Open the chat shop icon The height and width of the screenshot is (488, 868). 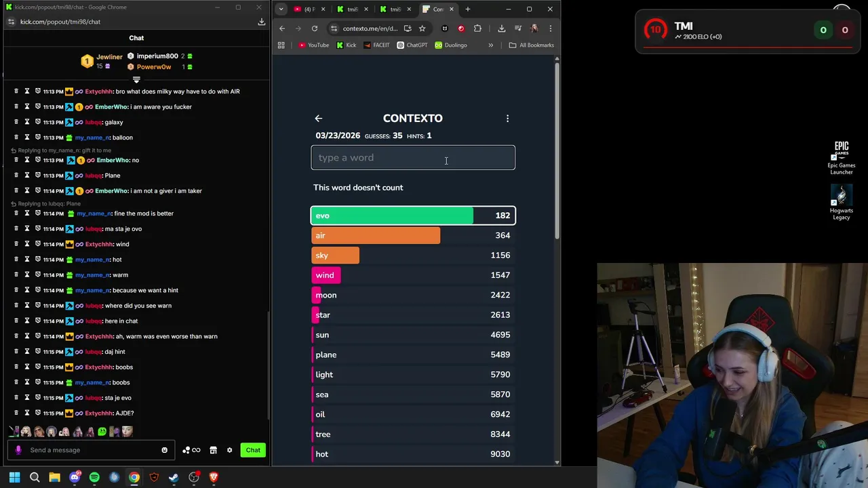pyautogui.click(x=213, y=450)
